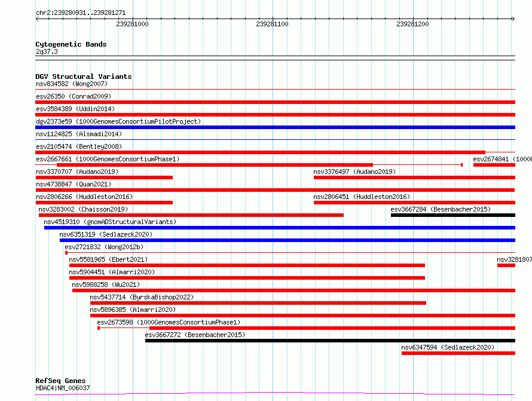Click the chr2:239280931..239281271 region label
The image size is (532, 401).
pos(81,13)
